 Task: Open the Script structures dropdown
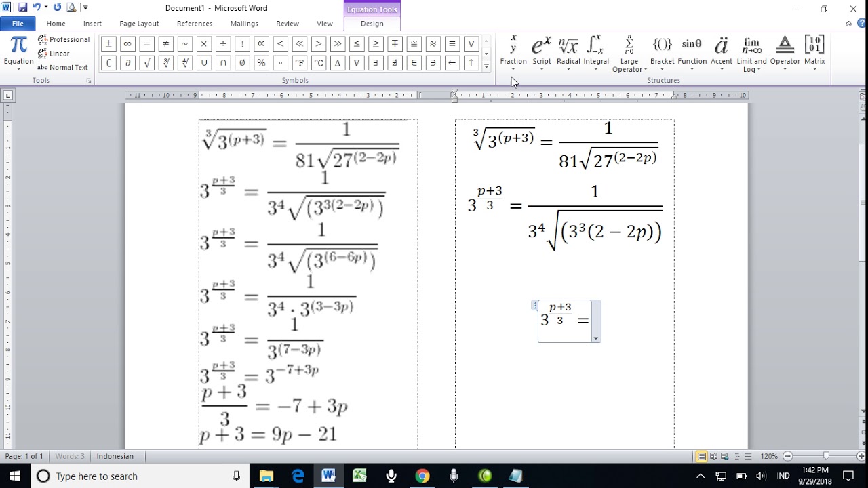[x=541, y=53]
